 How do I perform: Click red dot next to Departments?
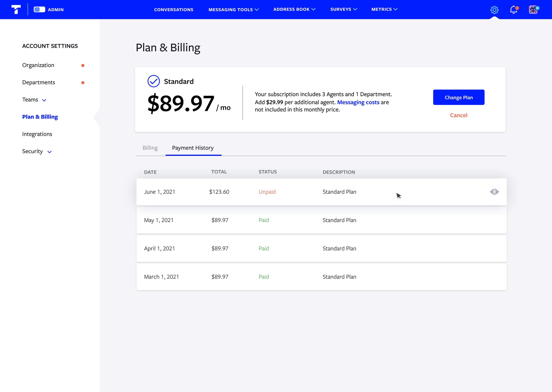[x=83, y=82]
